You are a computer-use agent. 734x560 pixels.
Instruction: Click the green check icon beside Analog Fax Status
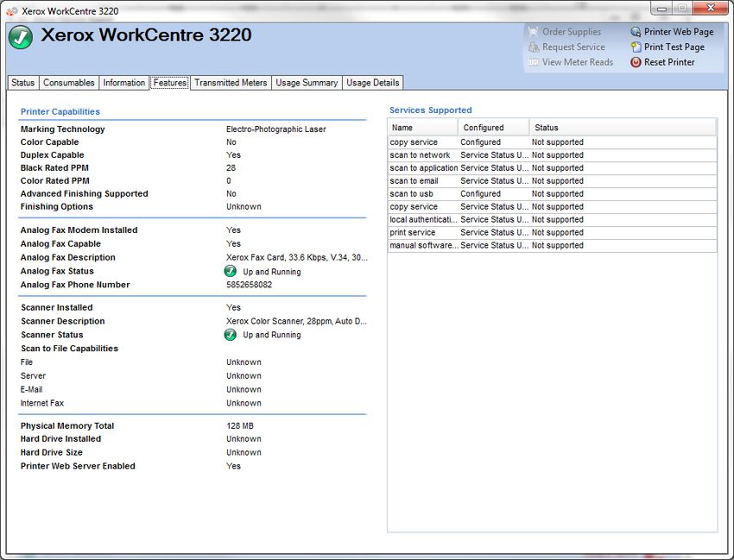pyautogui.click(x=231, y=271)
